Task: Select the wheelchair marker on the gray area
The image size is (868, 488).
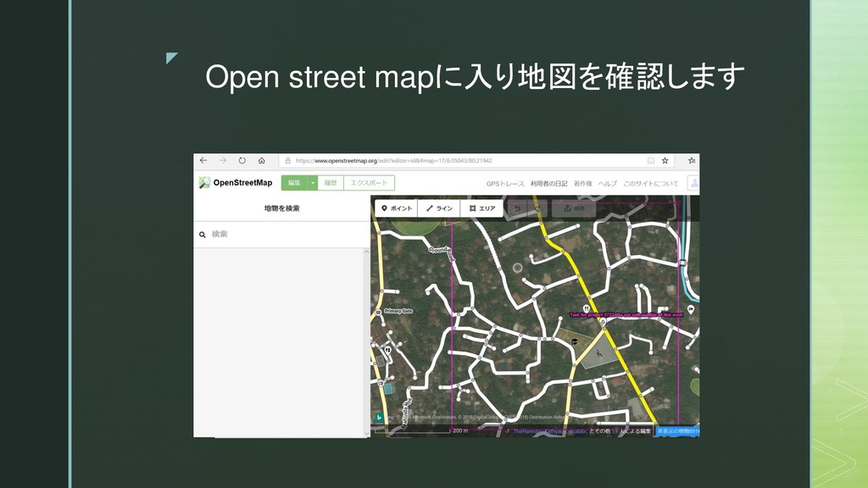Action: click(599, 353)
